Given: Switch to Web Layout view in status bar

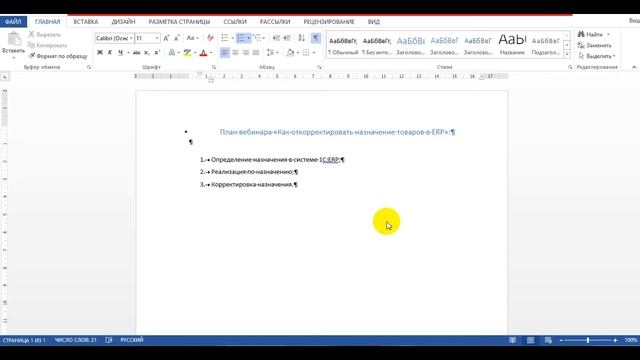Looking at the screenshot, I should coord(548,340).
